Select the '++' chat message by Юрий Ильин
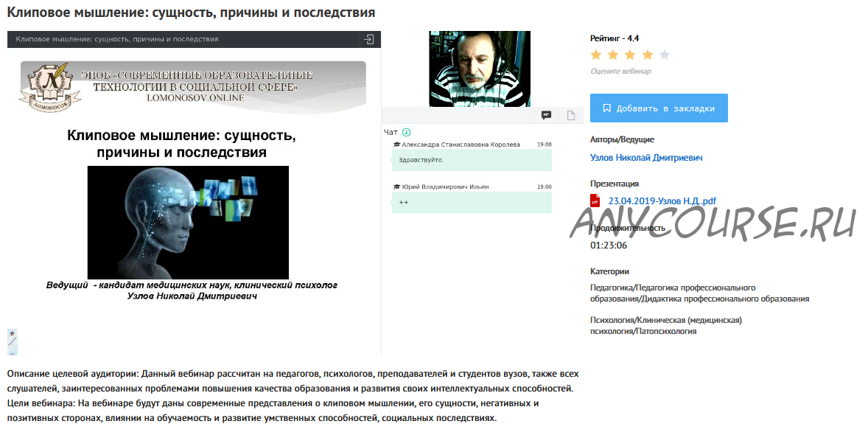 tap(472, 202)
